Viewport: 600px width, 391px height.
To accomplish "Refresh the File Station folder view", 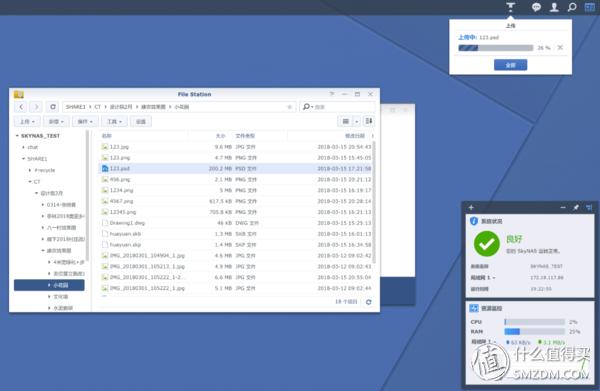I will pos(53,107).
